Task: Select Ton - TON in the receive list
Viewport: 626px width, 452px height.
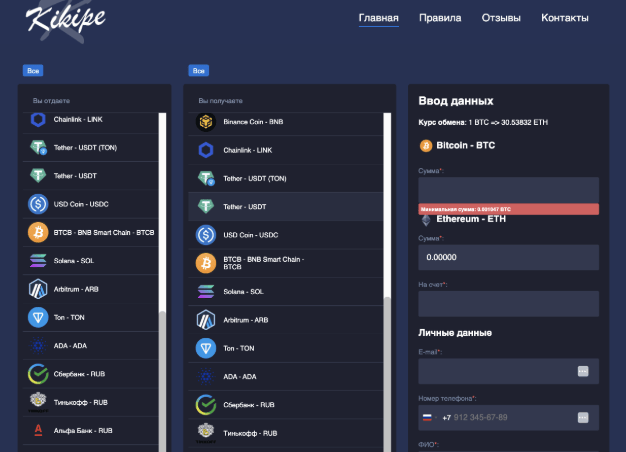Action: pos(285,348)
